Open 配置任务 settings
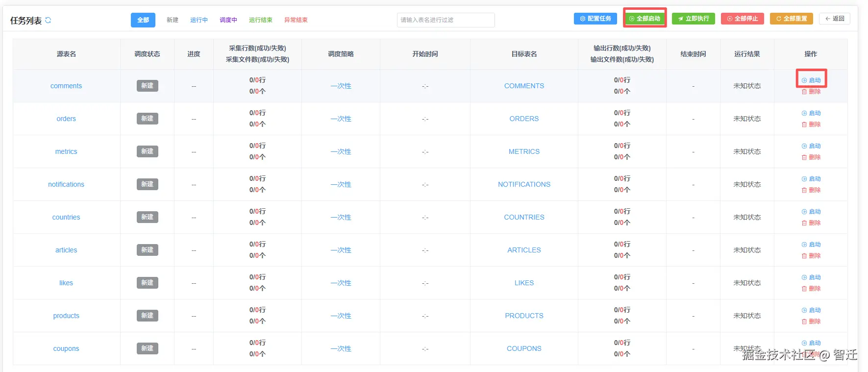This screenshot has height=372, width=868. point(595,19)
